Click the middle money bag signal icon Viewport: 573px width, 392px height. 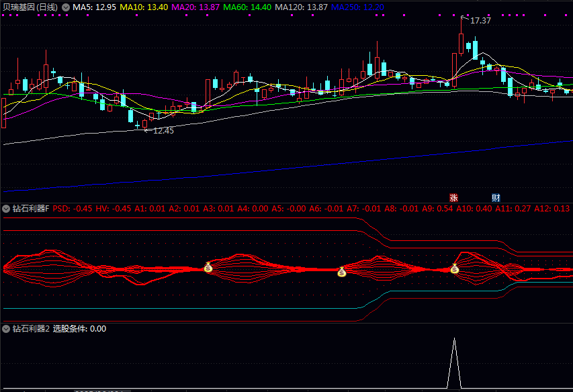click(342, 272)
